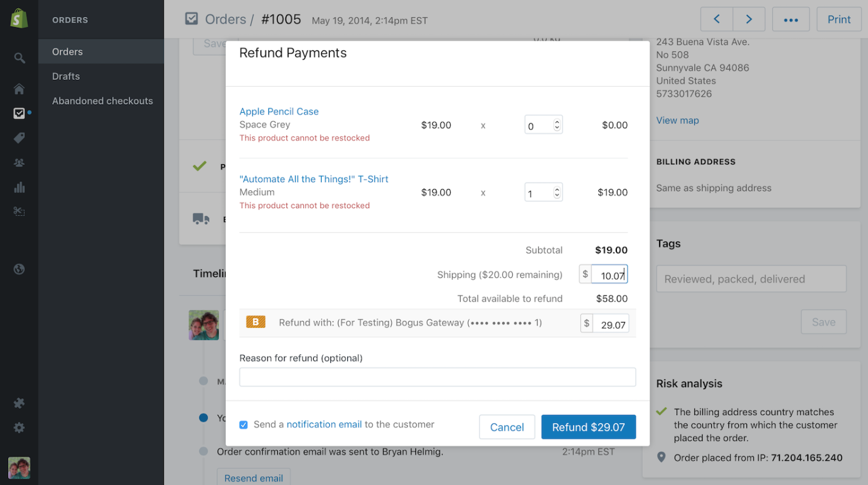
Task: Open the Home icon in sidebar
Action: 19,89
